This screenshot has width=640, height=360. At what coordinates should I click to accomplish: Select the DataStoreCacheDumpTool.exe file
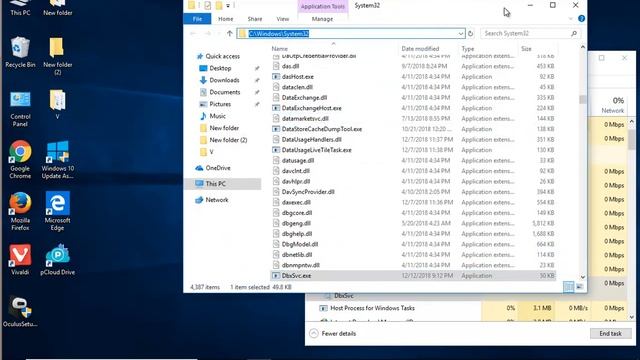click(322, 129)
